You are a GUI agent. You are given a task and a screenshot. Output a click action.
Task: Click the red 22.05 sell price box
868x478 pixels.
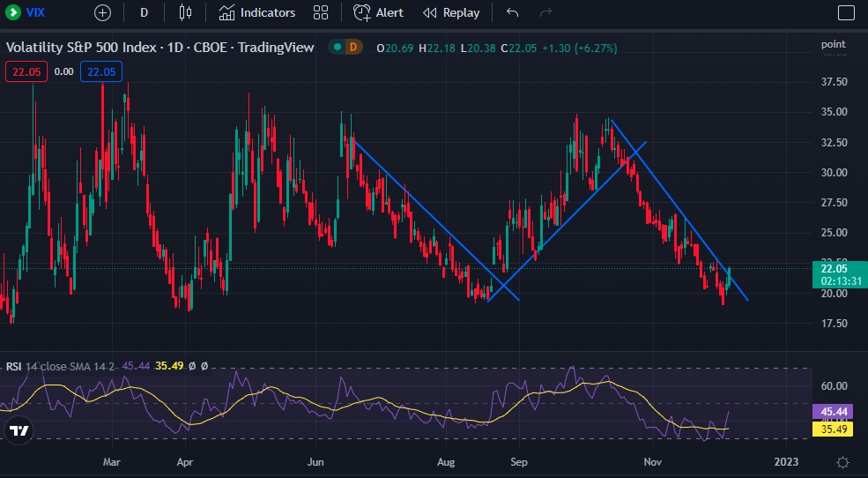coord(26,71)
